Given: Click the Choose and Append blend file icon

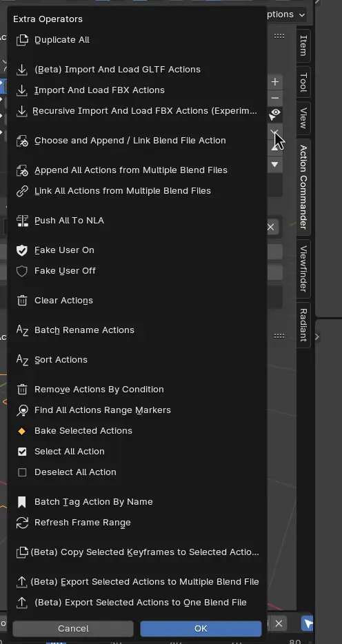Looking at the screenshot, I should tap(22, 141).
